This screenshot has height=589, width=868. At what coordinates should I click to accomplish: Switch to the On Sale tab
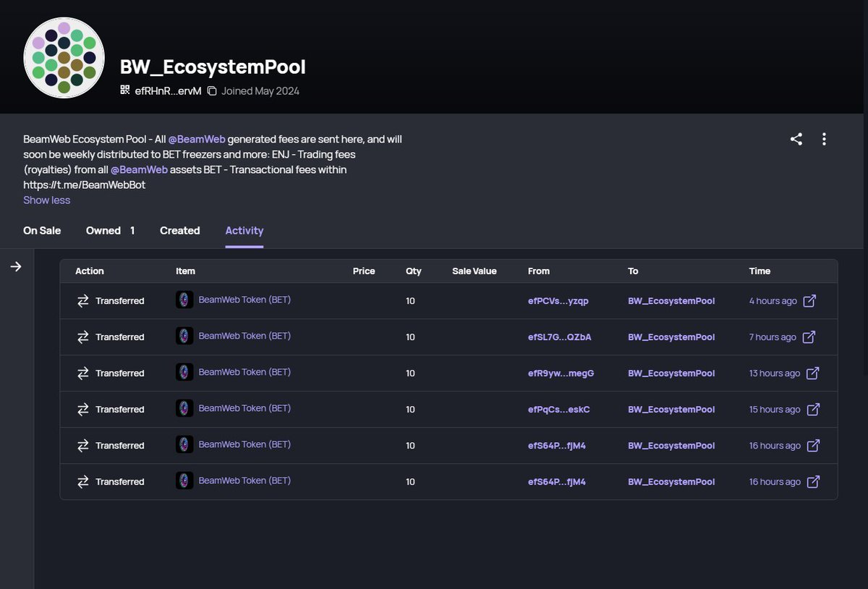coord(42,230)
